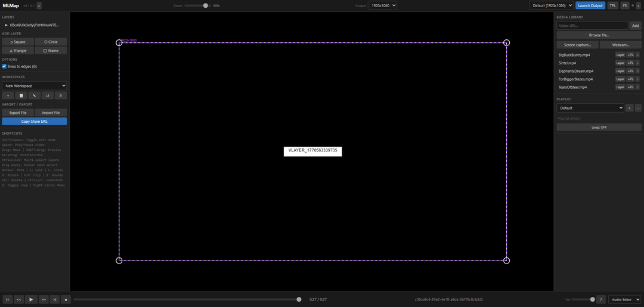Open the TPL templates menu

(x=612, y=6)
